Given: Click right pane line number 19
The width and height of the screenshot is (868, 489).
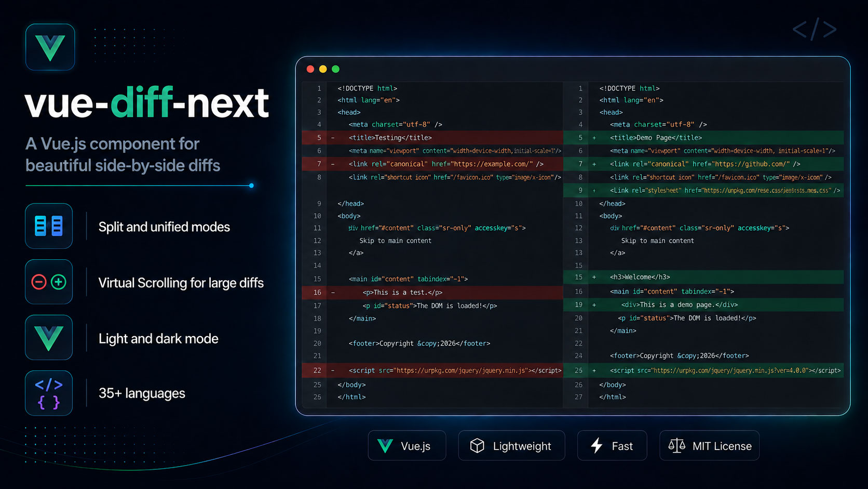Looking at the screenshot, I should coord(578,305).
